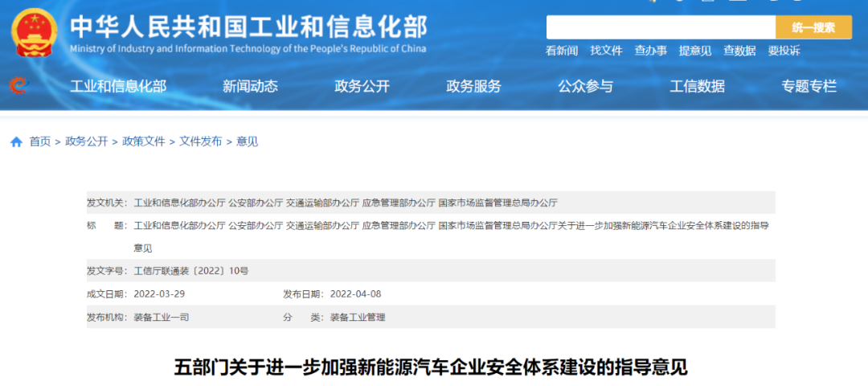
Task: Open 工业和信息化部 navigation menu
Action: (x=118, y=86)
